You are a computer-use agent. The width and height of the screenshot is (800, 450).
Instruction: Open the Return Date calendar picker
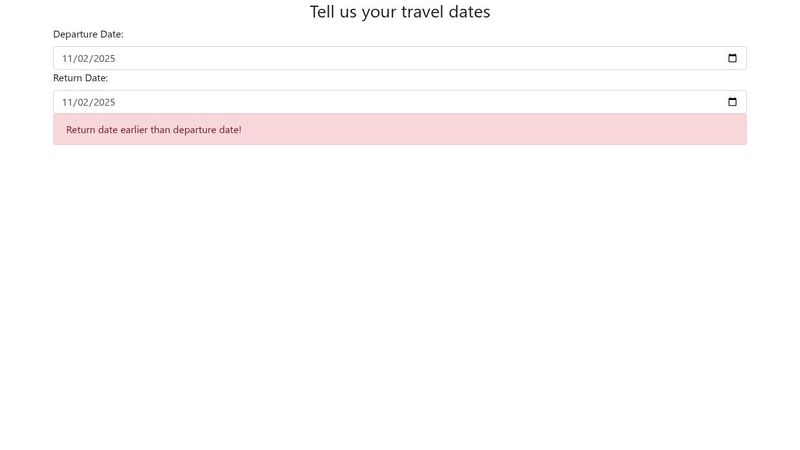click(732, 102)
